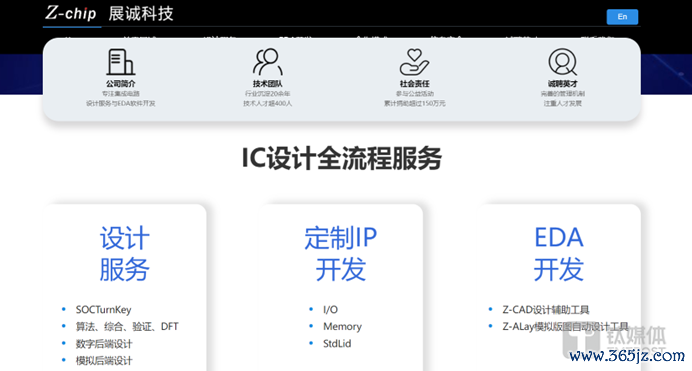This screenshot has height=371, width=692.
Task: Click the Z-chip logo
Action: tap(71, 13)
